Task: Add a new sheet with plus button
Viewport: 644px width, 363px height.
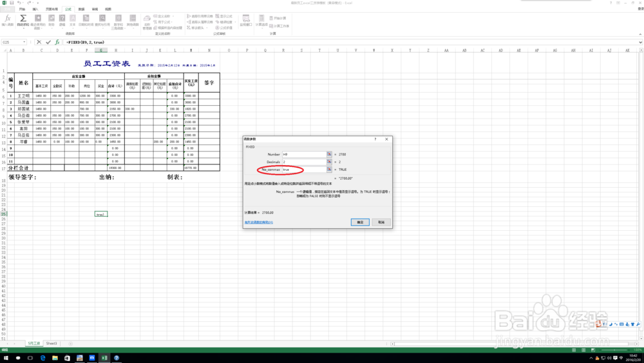Action: (x=70, y=343)
